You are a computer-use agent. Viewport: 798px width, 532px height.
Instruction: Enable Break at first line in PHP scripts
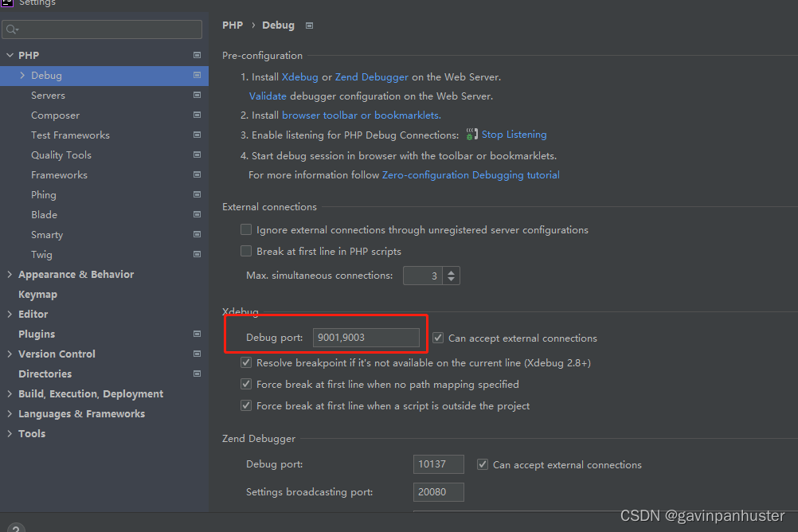coord(246,251)
